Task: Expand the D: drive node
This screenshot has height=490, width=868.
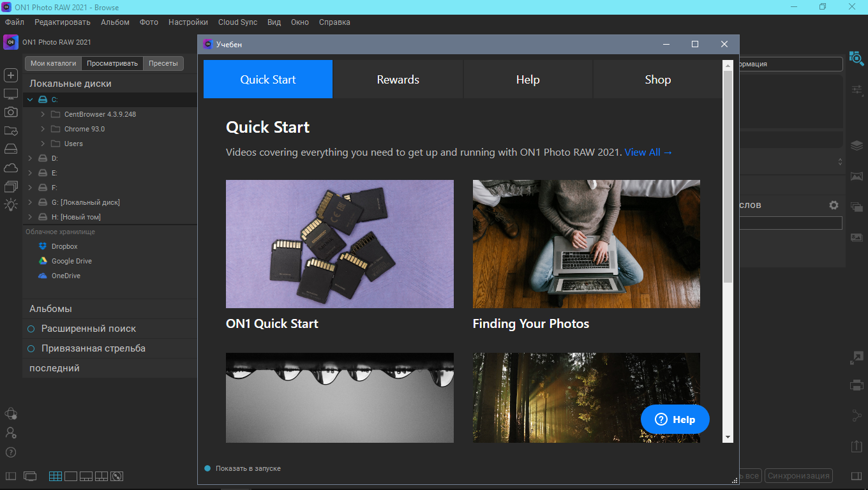Action: (x=30, y=158)
